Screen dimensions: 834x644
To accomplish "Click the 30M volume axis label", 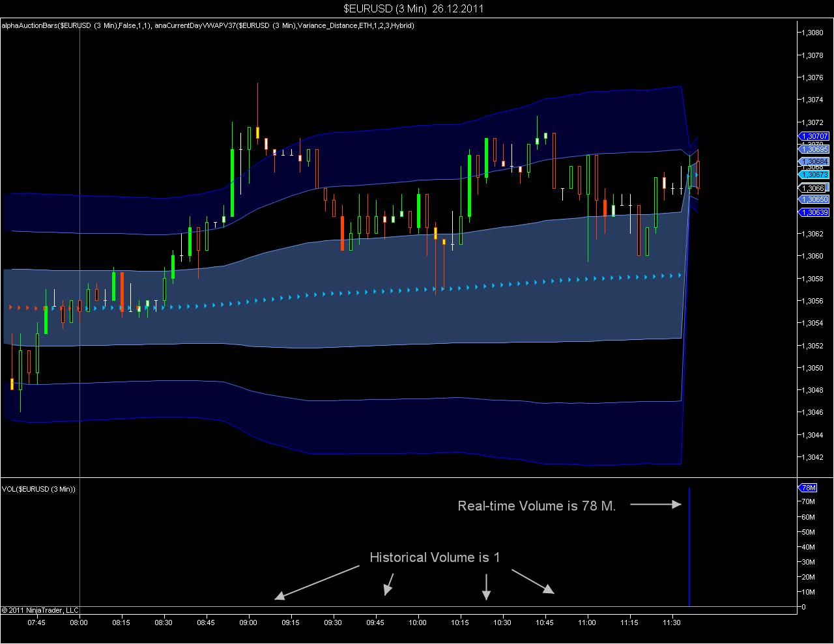I will (x=809, y=562).
